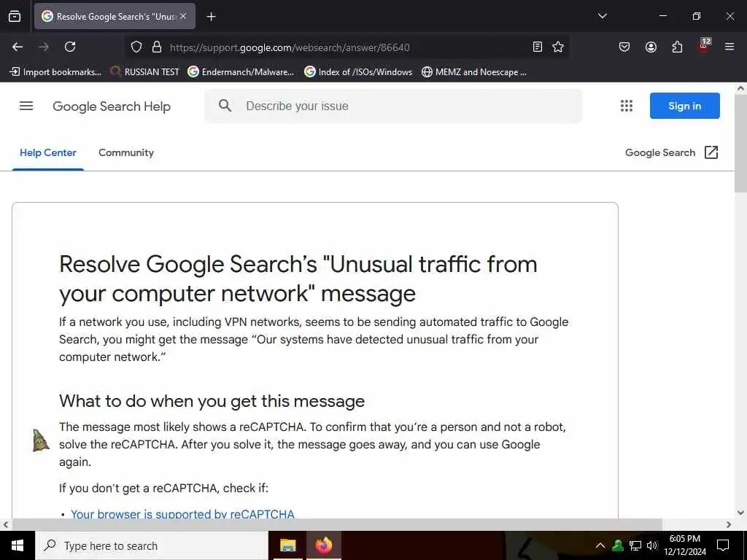
Task: View site security padlock info
Action: [156, 47]
